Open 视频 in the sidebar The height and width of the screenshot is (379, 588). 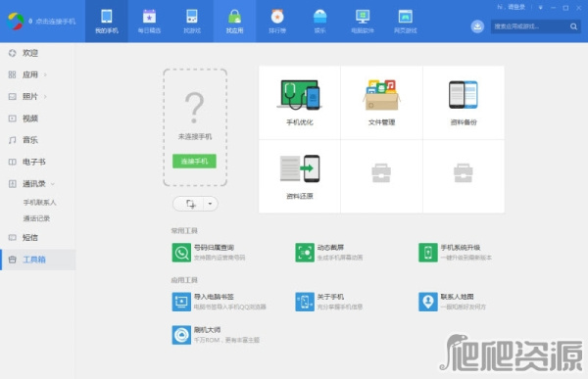pyautogui.click(x=37, y=118)
